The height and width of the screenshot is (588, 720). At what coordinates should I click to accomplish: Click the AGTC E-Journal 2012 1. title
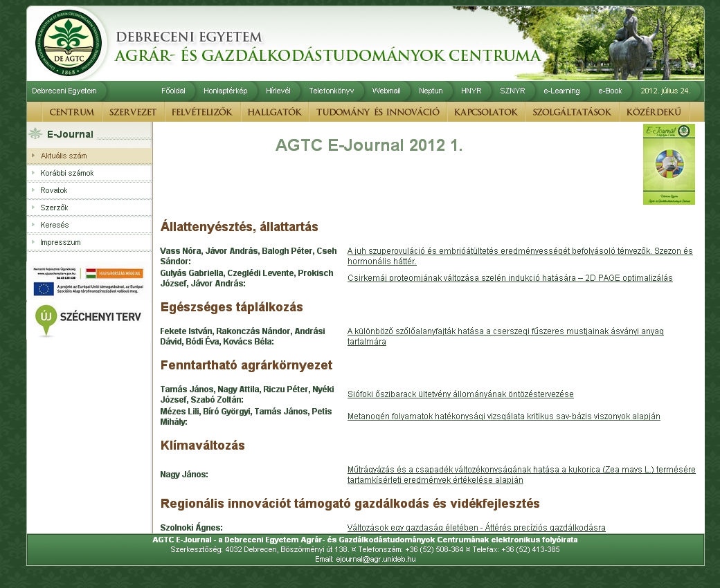click(369, 145)
